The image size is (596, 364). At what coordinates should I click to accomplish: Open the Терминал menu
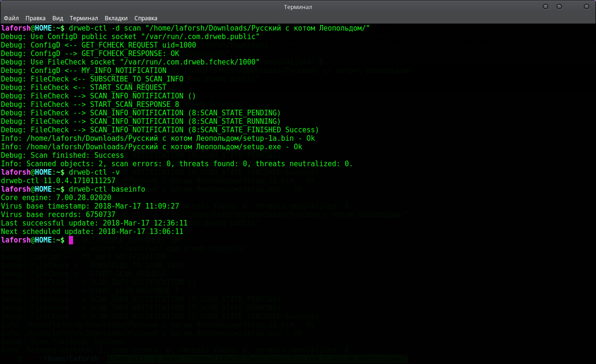point(84,18)
